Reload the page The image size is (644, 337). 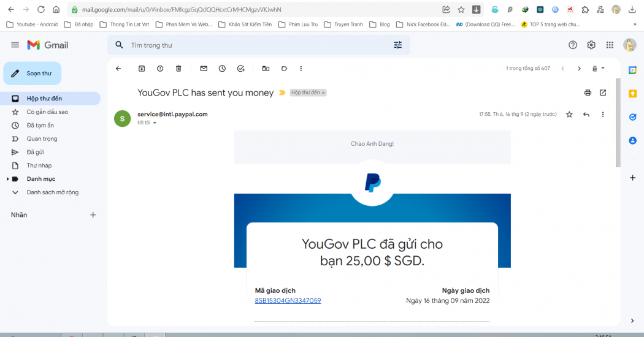pyautogui.click(x=41, y=9)
